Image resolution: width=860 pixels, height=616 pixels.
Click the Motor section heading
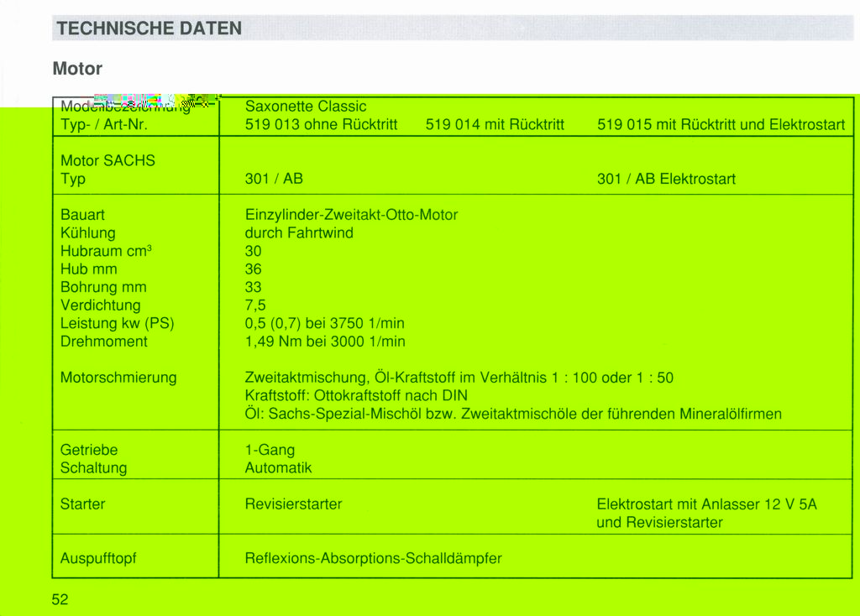coord(77,68)
